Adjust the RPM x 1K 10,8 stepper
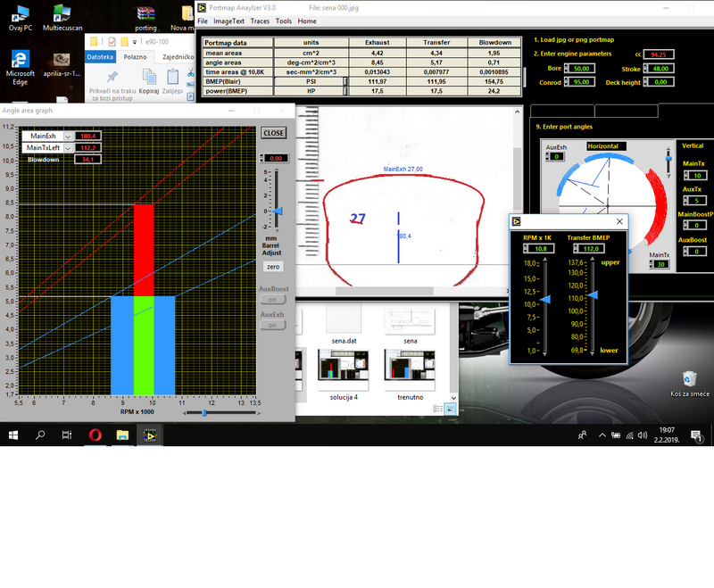 click(526, 248)
